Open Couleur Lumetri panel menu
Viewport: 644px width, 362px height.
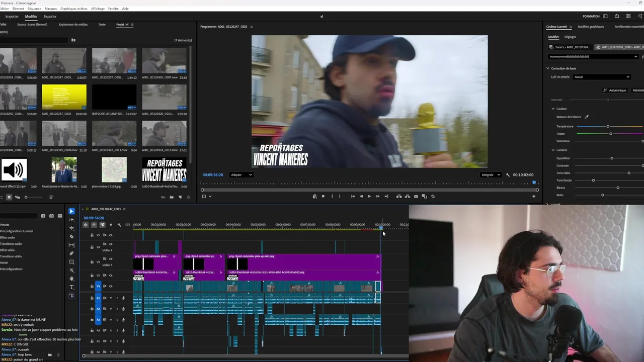click(x=571, y=27)
